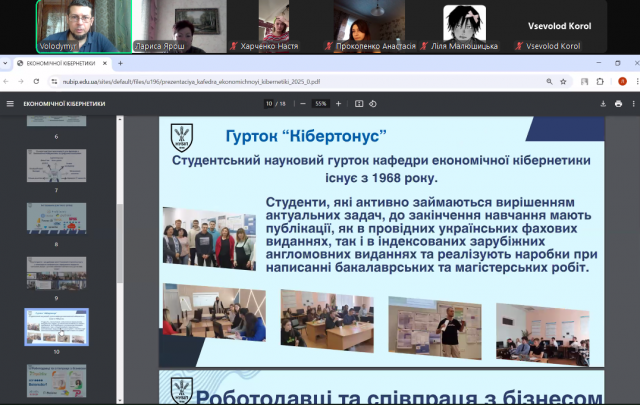Open the PDF viewer more actions menu

click(x=632, y=103)
